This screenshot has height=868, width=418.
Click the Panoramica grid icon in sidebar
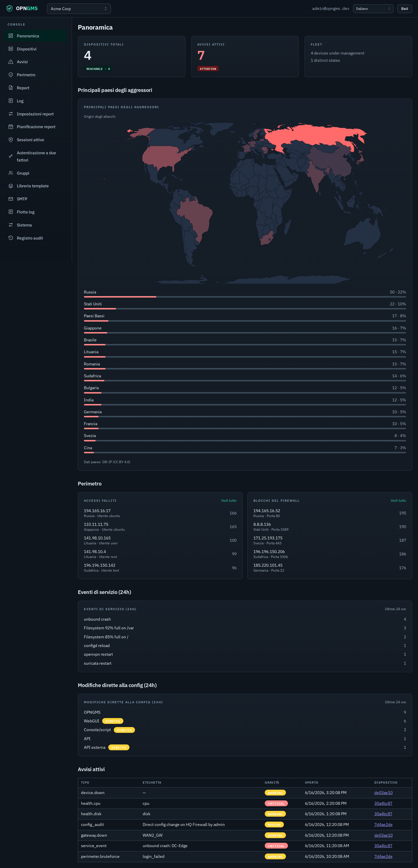(x=11, y=36)
